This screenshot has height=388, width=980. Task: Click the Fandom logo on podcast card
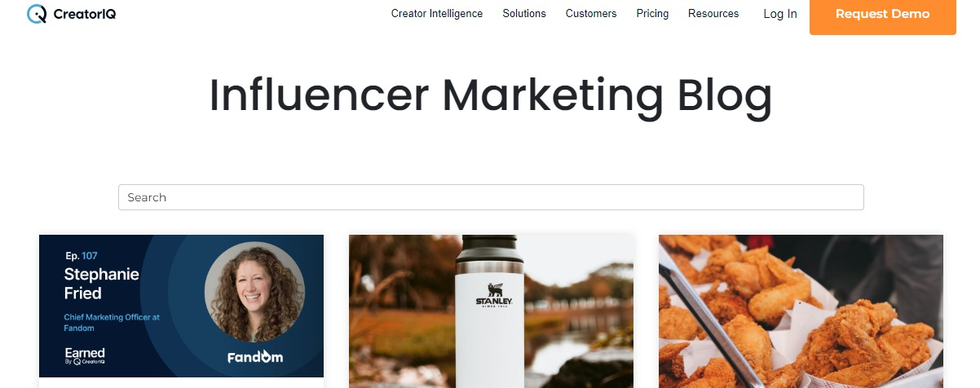[255, 357]
